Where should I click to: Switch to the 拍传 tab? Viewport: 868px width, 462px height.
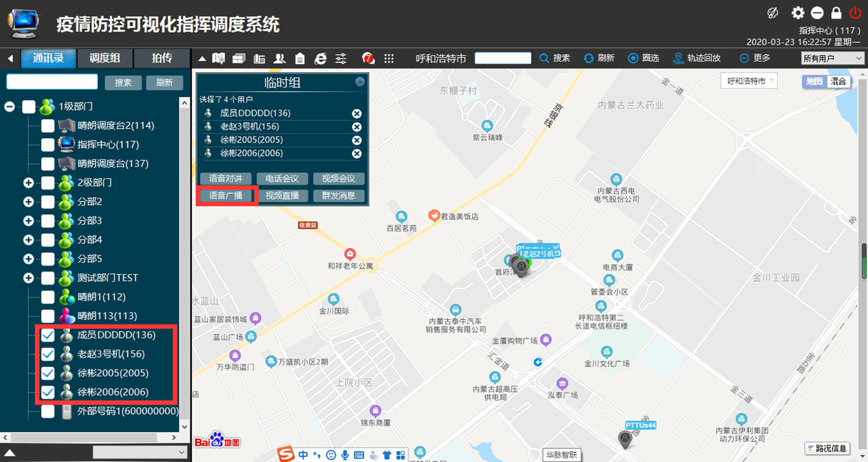coord(162,58)
